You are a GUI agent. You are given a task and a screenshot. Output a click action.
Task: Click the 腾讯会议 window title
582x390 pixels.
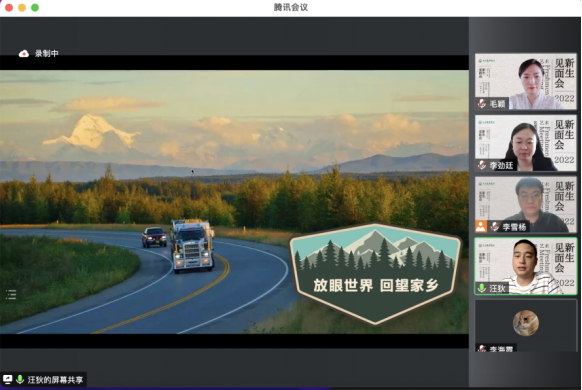click(x=291, y=7)
